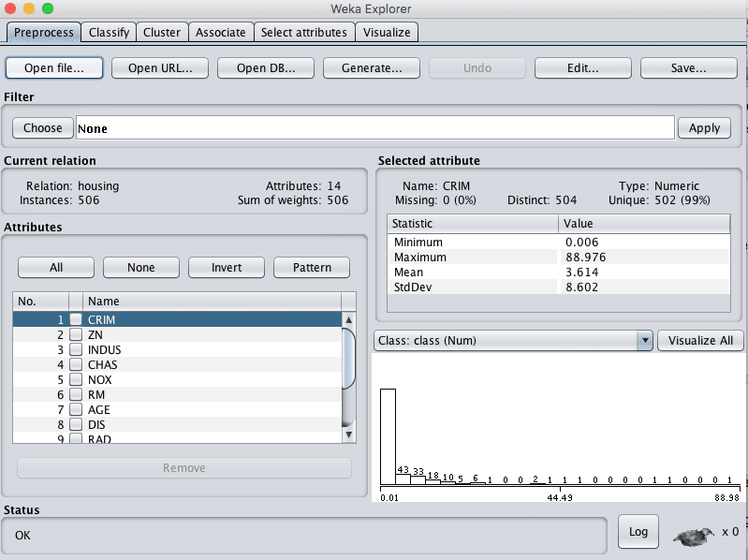748x560 pixels.
Task: Select the CHAS attribute row
Action: [178, 364]
